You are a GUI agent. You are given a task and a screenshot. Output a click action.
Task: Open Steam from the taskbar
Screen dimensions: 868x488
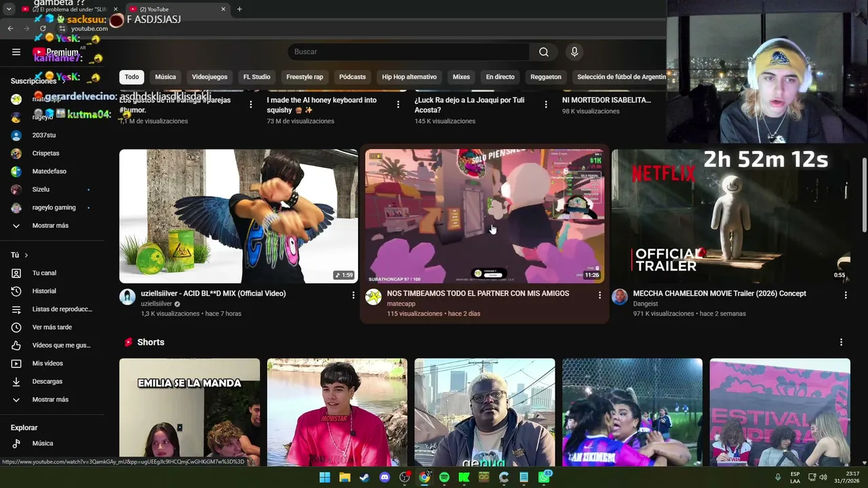coord(365,477)
